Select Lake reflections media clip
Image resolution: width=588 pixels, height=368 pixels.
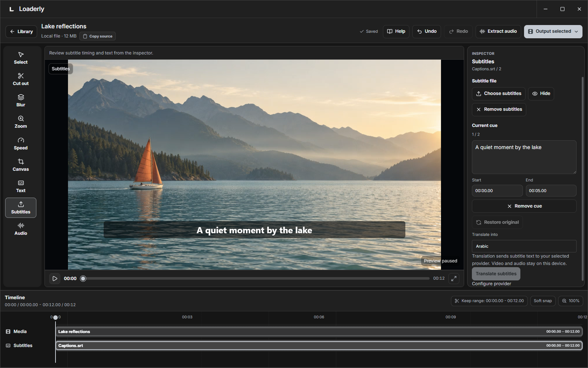click(x=319, y=332)
